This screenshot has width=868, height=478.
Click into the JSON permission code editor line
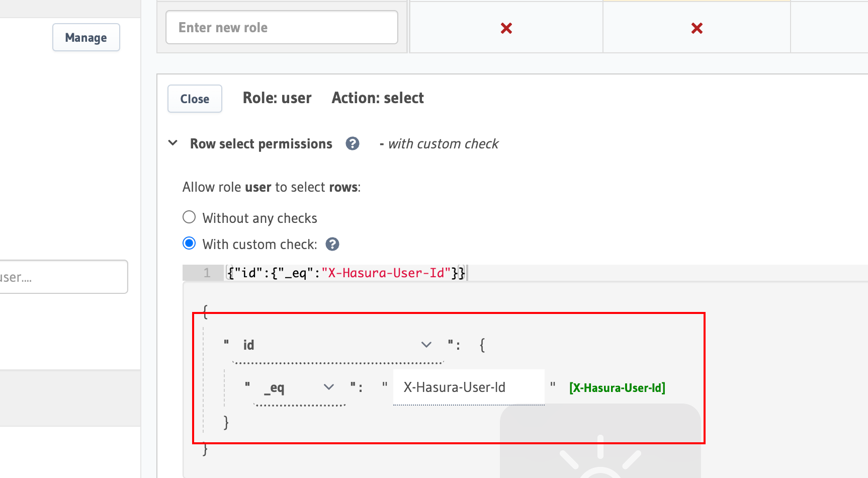pyautogui.click(x=545, y=273)
